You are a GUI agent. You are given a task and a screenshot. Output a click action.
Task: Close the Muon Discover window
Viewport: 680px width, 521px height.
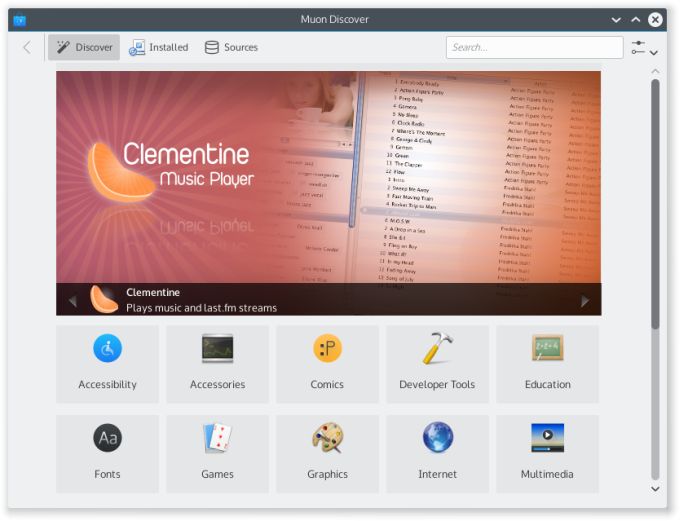tap(655, 20)
